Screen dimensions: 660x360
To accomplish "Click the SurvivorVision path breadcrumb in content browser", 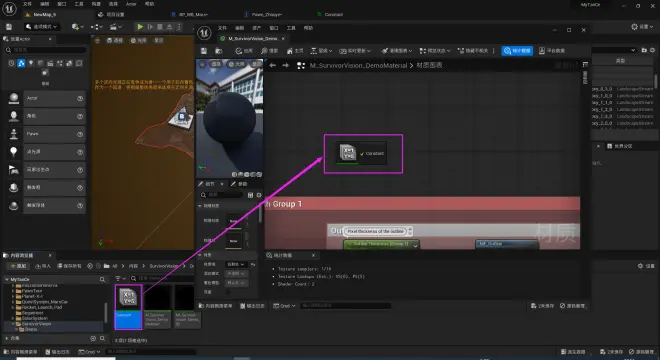I will [x=164, y=266].
